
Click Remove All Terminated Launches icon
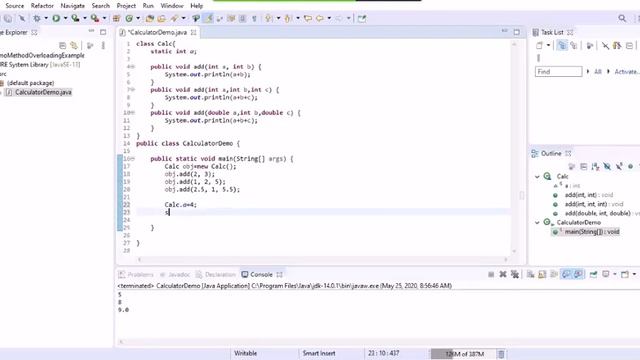coord(515,274)
